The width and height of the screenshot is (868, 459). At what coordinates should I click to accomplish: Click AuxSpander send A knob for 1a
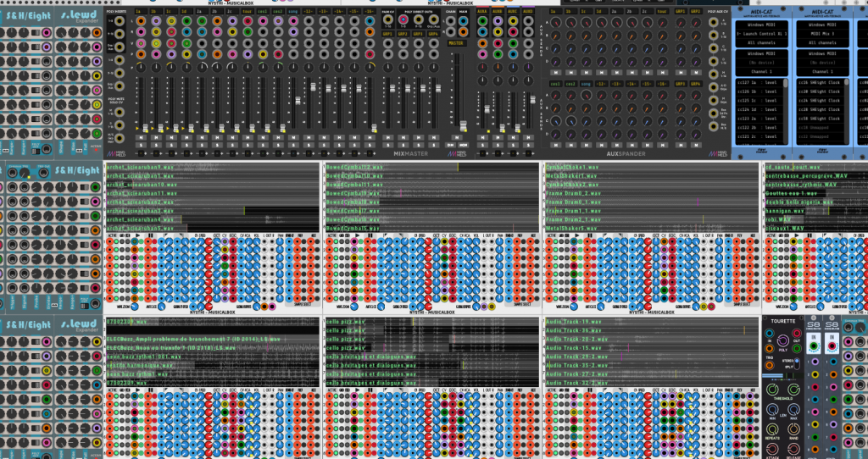(556, 22)
